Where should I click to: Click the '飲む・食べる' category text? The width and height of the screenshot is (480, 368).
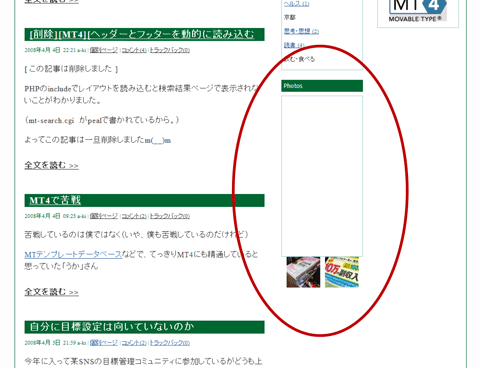coord(299,59)
